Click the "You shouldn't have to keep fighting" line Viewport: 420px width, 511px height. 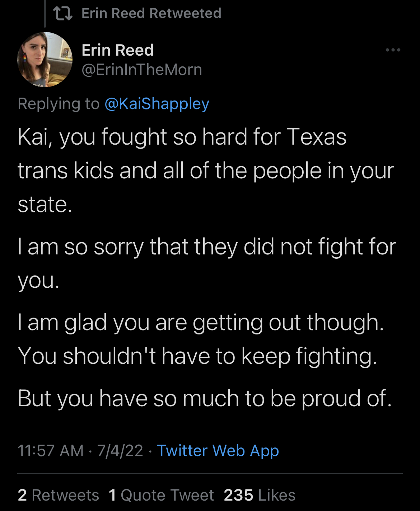point(197,356)
